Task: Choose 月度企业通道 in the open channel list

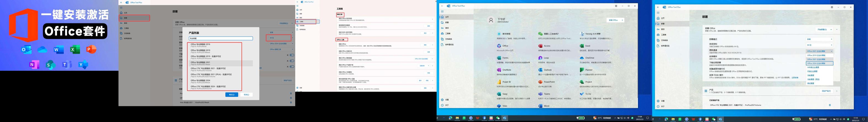Action: (819, 71)
